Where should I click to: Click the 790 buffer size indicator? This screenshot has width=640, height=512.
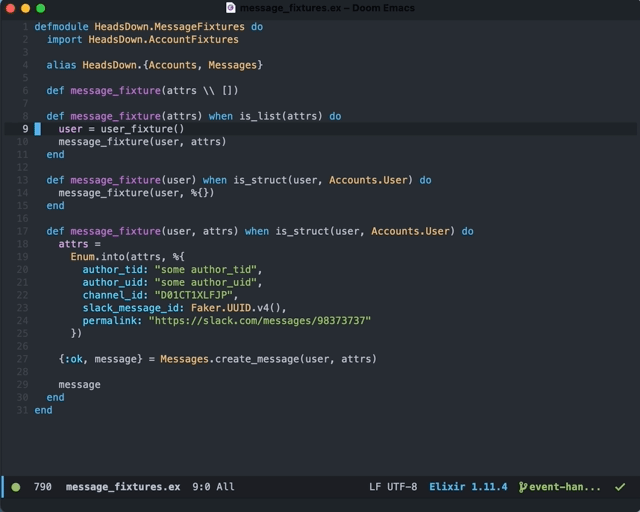click(43, 487)
